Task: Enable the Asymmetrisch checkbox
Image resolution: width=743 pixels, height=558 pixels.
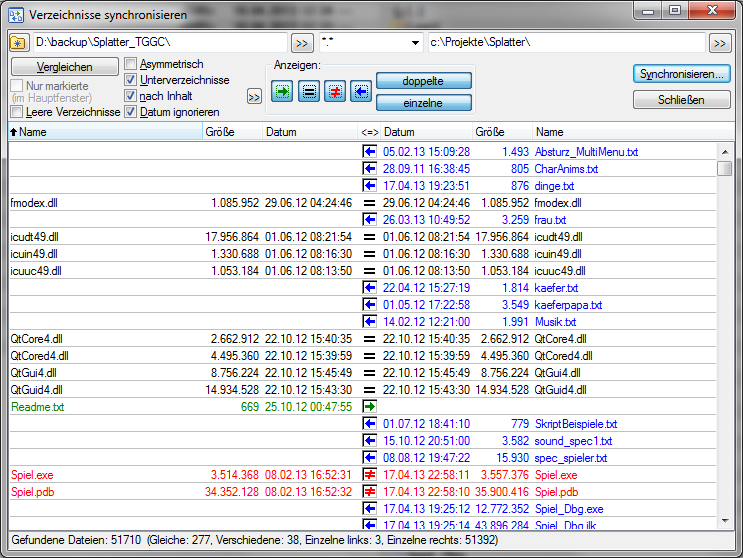Action: click(x=131, y=65)
